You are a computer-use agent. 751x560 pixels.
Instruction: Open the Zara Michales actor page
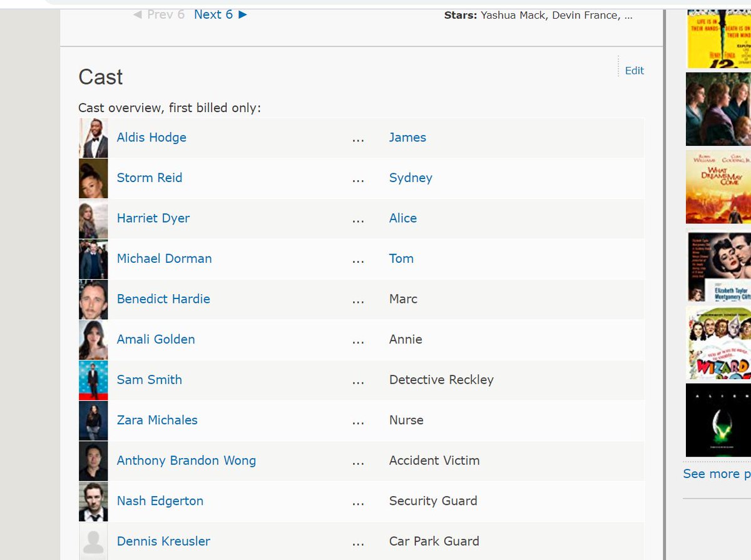pos(157,420)
